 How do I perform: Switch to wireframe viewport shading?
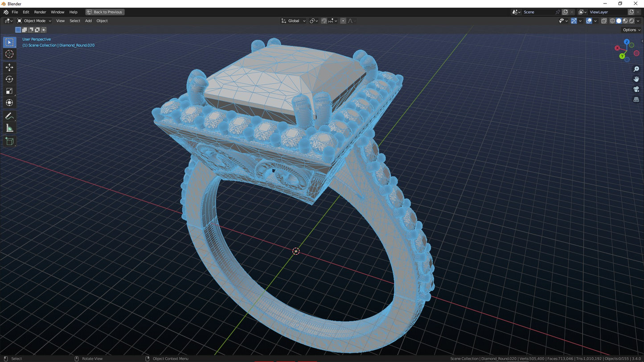(x=612, y=21)
